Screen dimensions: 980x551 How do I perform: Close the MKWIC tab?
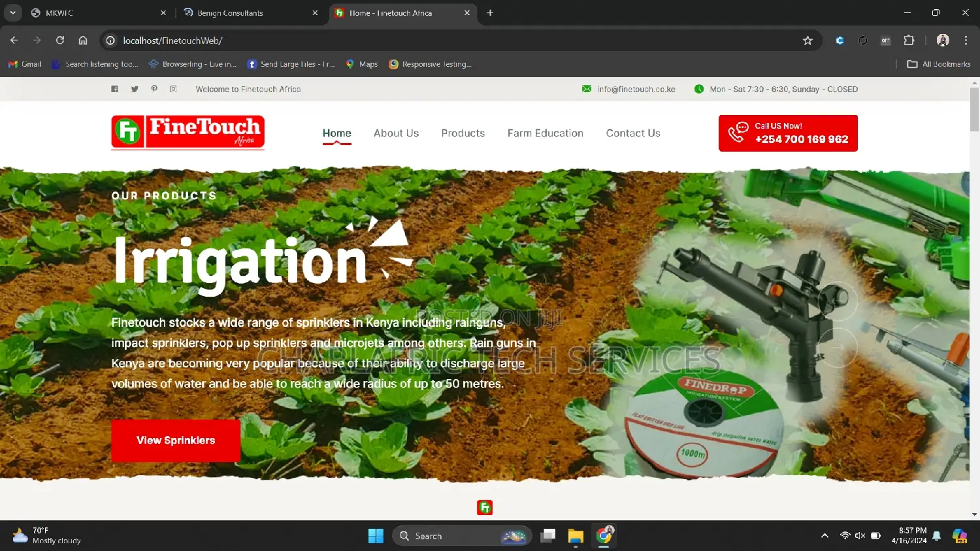click(x=163, y=13)
